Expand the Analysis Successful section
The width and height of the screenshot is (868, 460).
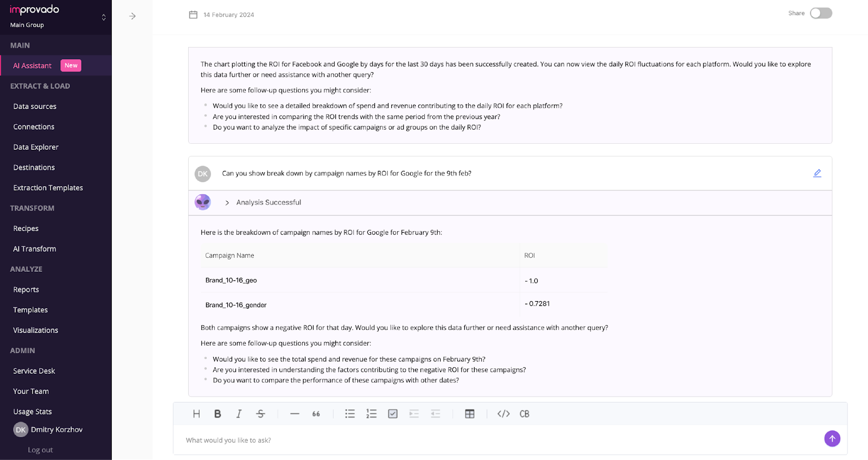pyautogui.click(x=227, y=203)
